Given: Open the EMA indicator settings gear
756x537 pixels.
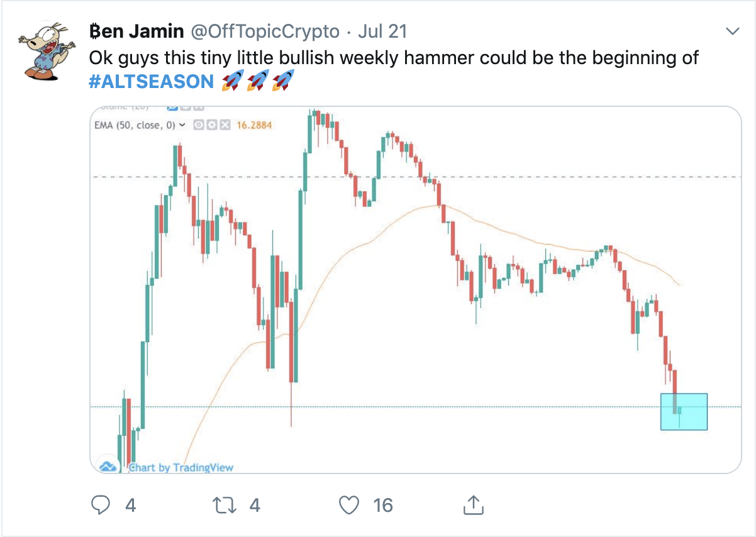Looking at the screenshot, I should [x=211, y=125].
